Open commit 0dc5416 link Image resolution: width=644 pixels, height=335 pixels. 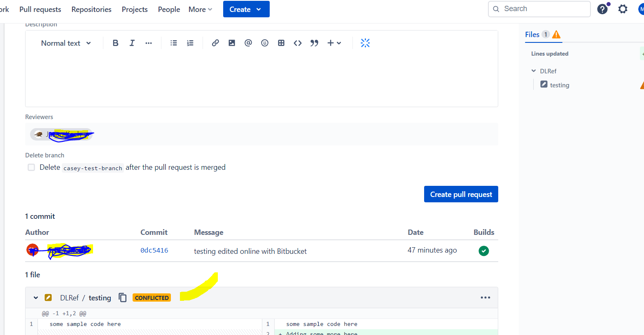(154, 250)
